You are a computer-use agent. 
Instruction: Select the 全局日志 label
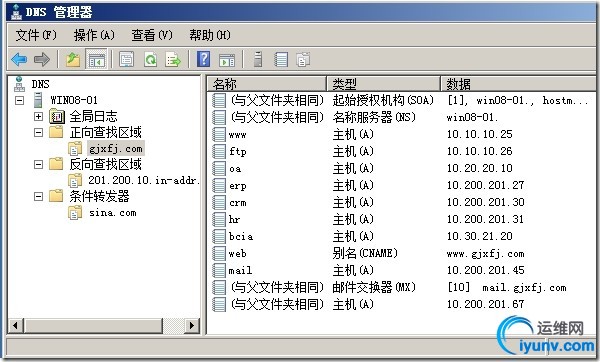point(93,116)
